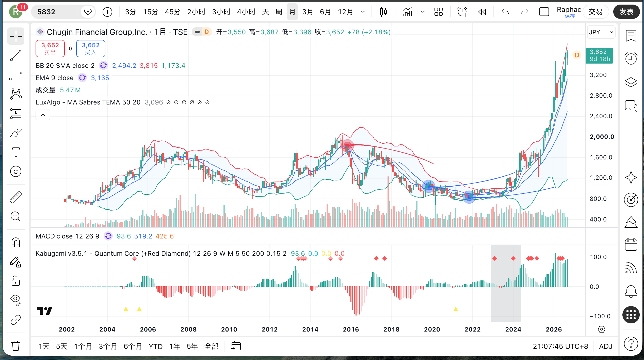This screenshot has height=360, width=644.
Task: Open the help center question mark
Action: (631, 344)
